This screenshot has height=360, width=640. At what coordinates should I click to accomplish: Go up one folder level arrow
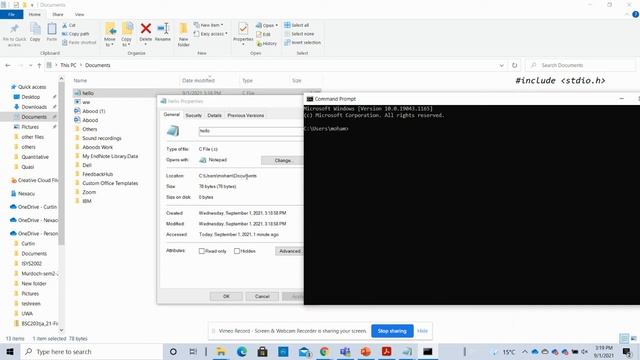click(x=39, y=65)
